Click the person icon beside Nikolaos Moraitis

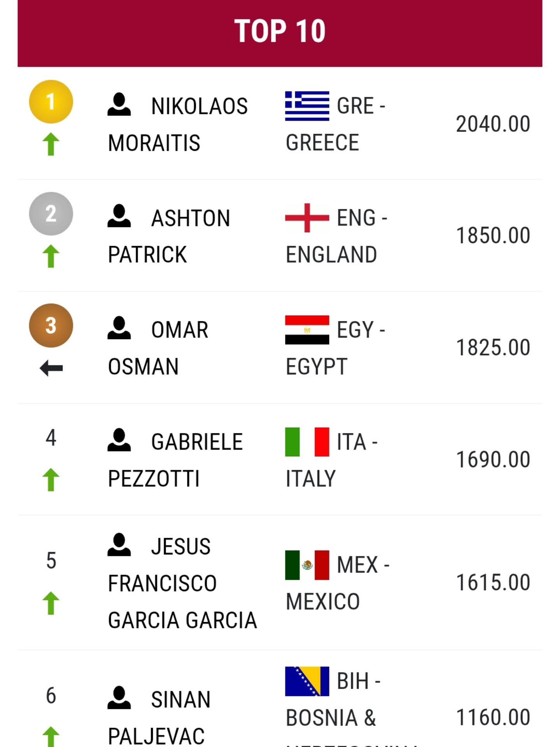119,104
